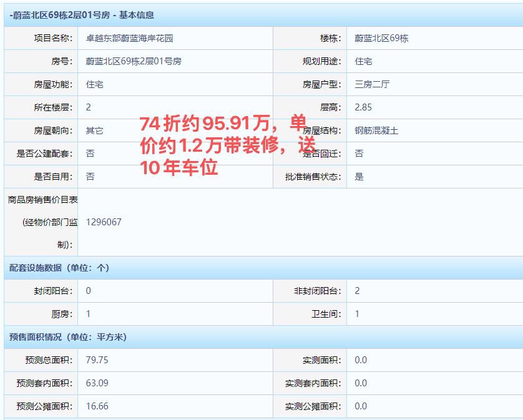
Task: Click the 实测套内面积 label
Action: point(313,383)
